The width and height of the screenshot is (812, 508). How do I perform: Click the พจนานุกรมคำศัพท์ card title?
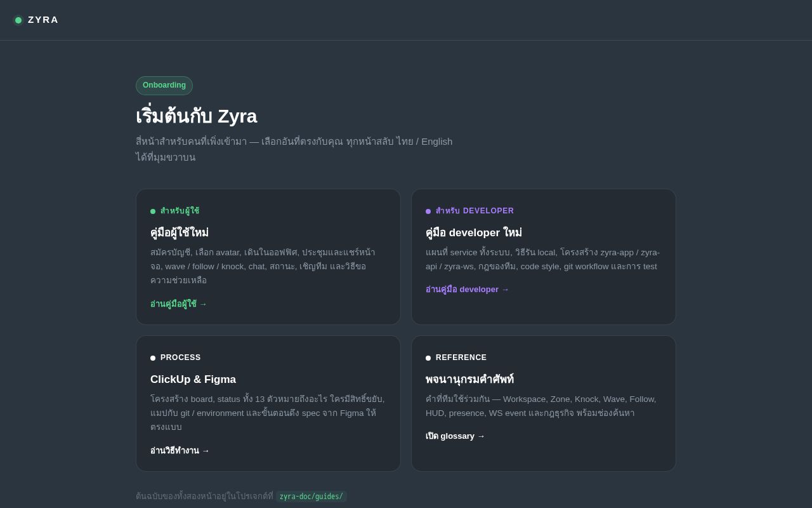tap(470, 379)
